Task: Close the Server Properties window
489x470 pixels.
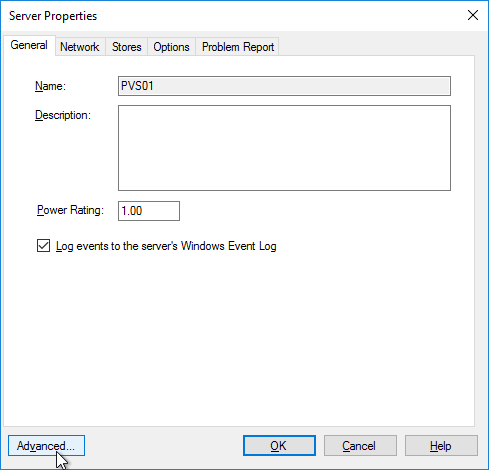Action: 473,15
